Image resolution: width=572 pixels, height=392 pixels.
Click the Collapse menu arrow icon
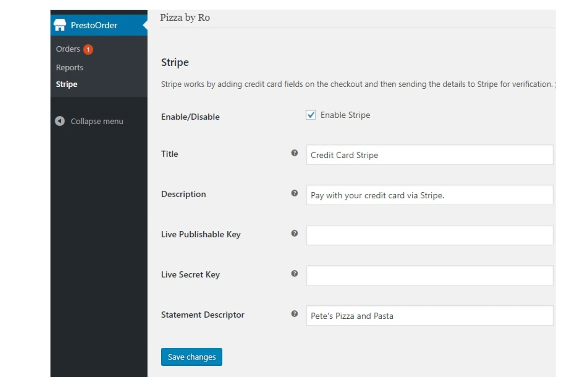coord(60,121)
